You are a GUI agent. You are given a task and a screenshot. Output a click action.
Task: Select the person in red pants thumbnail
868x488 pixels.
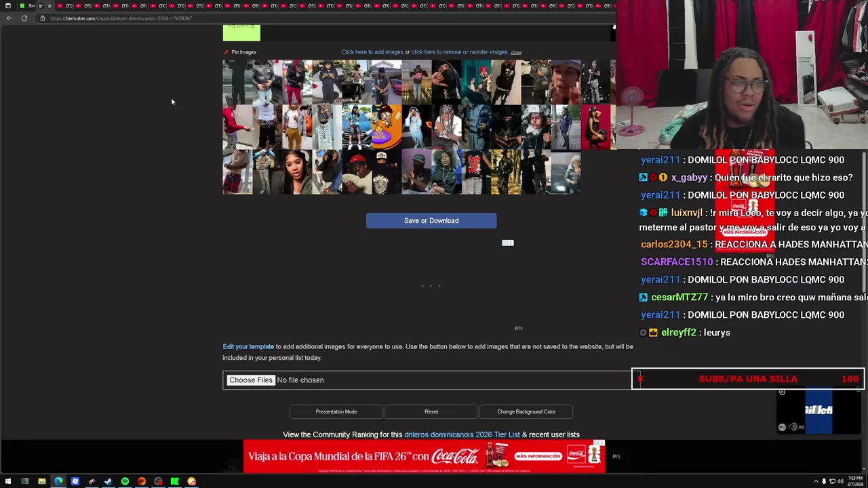click(x=297, y=82)
